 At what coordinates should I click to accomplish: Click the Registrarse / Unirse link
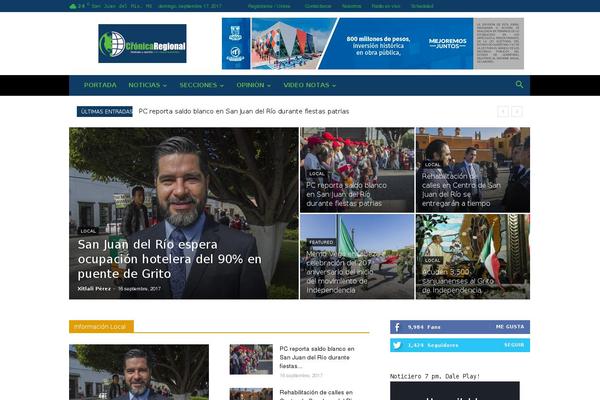(x=269, y=6)
